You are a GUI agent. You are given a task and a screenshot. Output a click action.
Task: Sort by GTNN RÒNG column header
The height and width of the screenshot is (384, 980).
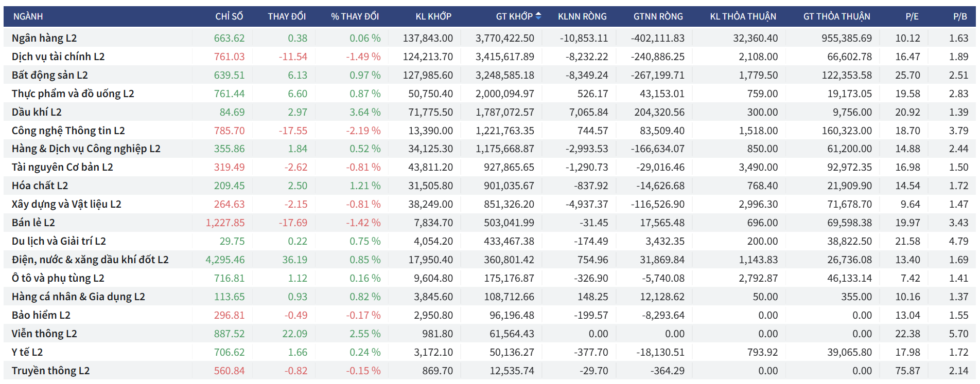tap(658, 16)
